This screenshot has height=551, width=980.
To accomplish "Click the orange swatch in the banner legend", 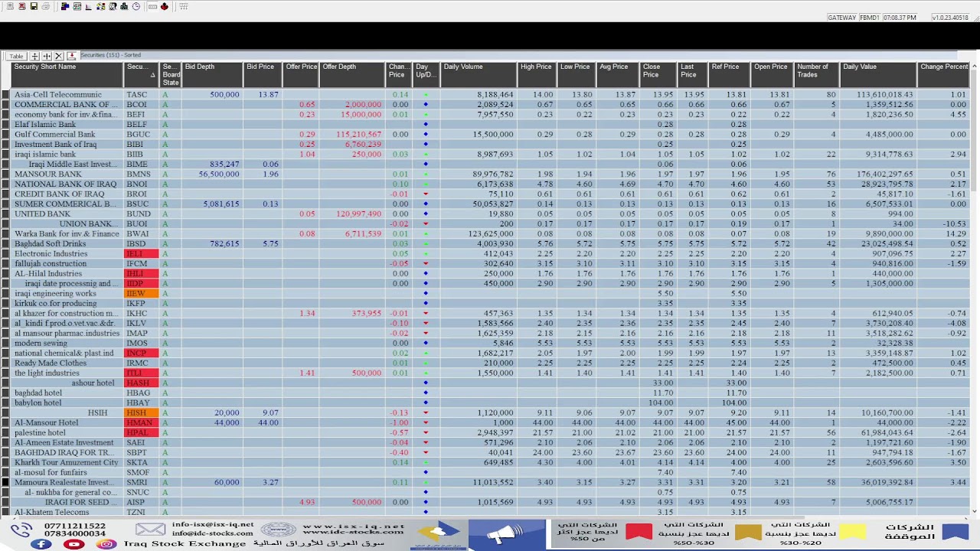I will coord(748,532).
